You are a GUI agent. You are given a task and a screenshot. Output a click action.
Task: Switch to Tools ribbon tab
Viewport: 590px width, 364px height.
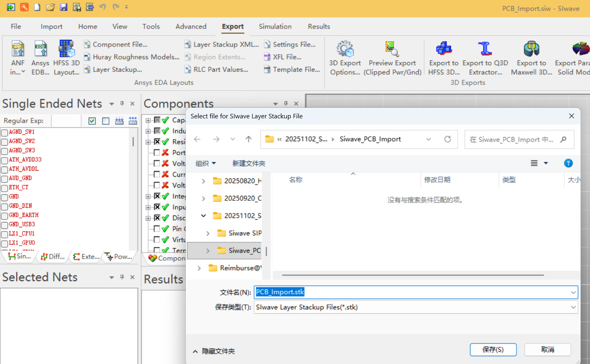151,27
